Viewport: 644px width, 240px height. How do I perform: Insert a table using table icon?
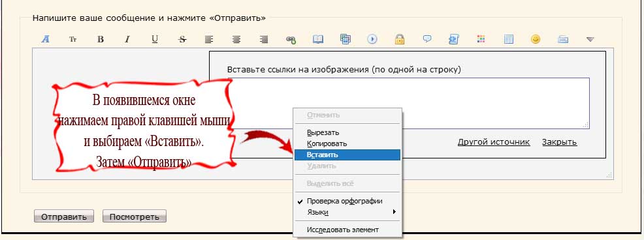coord(508,39)
